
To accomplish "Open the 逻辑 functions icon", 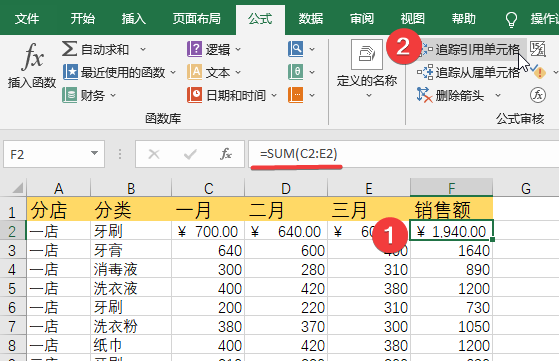I will click(195, 48).
